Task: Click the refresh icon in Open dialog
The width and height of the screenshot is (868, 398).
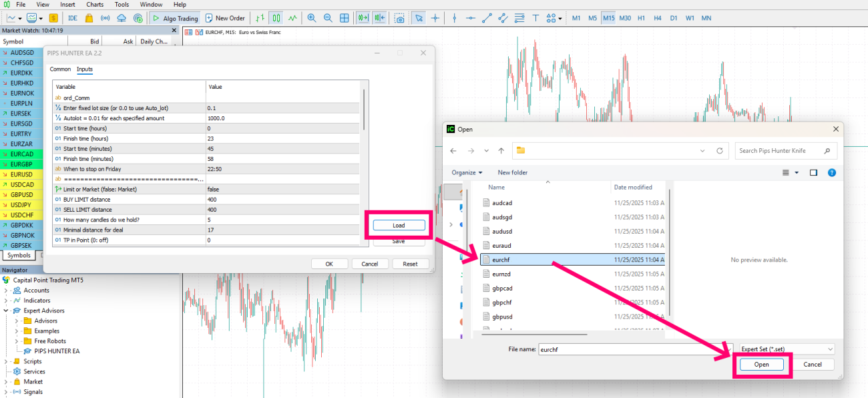Action: (x=719, y=150)
